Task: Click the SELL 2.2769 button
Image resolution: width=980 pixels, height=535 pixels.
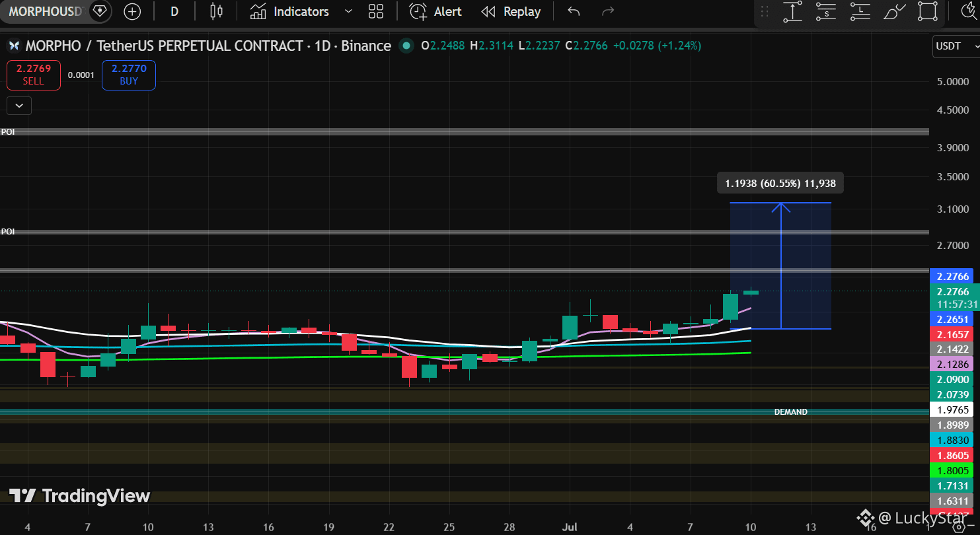Action: [x=34, y=75]
